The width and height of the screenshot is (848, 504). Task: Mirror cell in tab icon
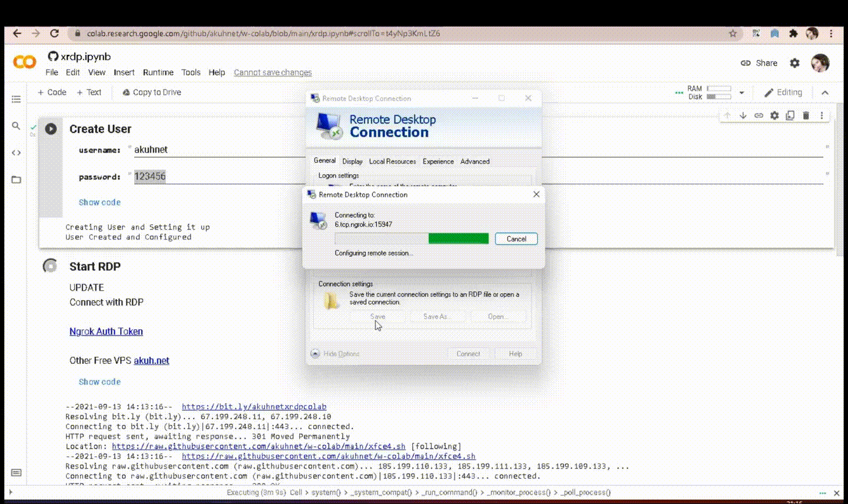pos(790,115)
